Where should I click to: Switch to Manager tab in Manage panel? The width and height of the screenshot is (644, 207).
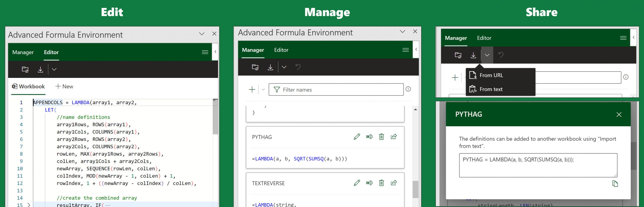click(x=253, y=50)
